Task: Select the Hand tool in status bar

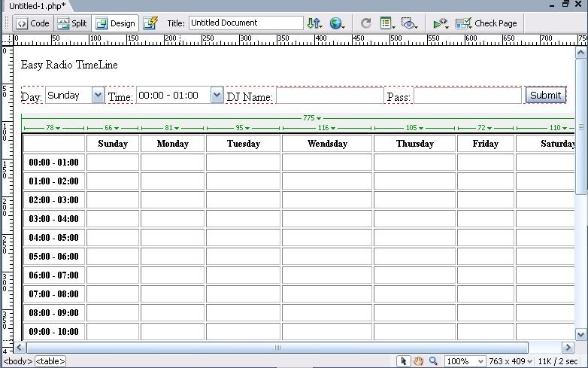Action: pyautogui.click(x=419, y=361)
